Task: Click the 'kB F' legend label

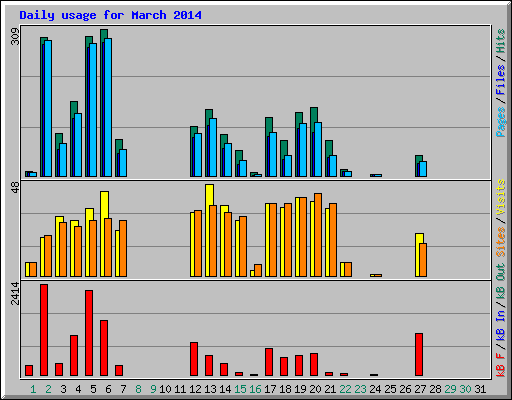Action: [x=501, y=365]
